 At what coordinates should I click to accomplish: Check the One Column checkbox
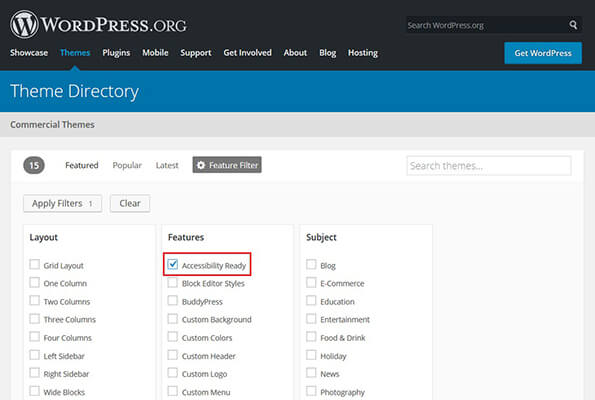click(x=35, y=282)
